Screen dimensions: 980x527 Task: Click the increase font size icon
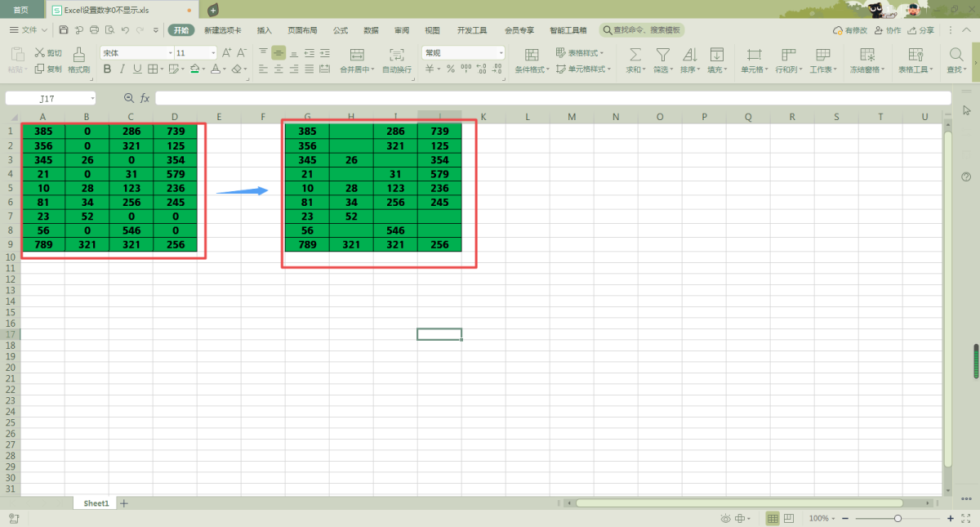[x=227, y=52]
